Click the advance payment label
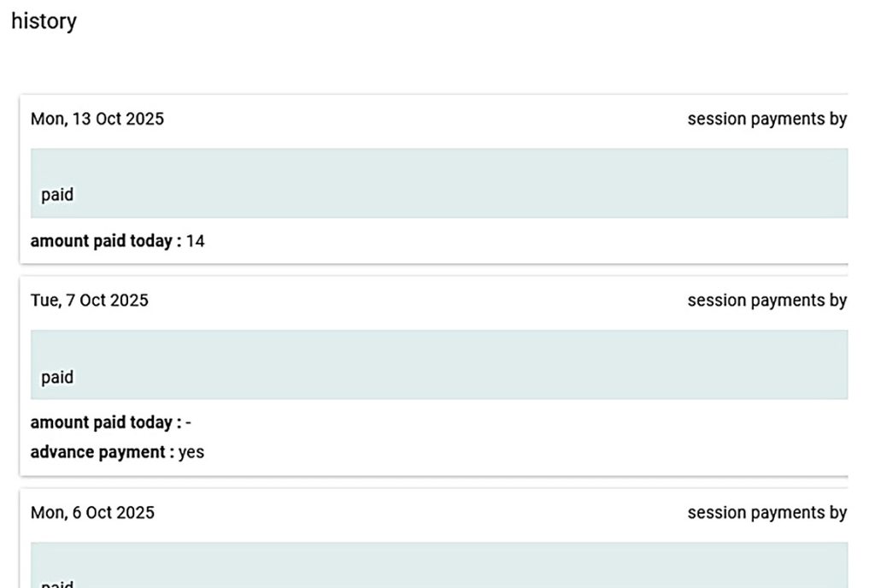Image resolution: width=875 pixels, height=588 pixels. tap(103, 451)
